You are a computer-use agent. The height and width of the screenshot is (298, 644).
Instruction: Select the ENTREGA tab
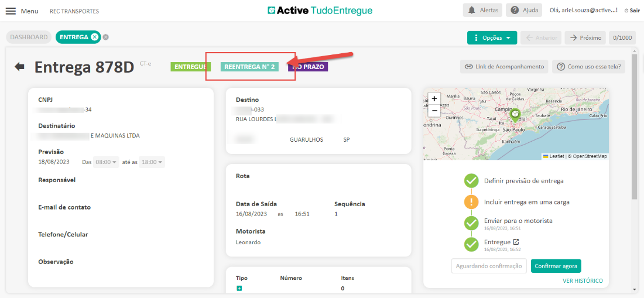tap(74, 37)
